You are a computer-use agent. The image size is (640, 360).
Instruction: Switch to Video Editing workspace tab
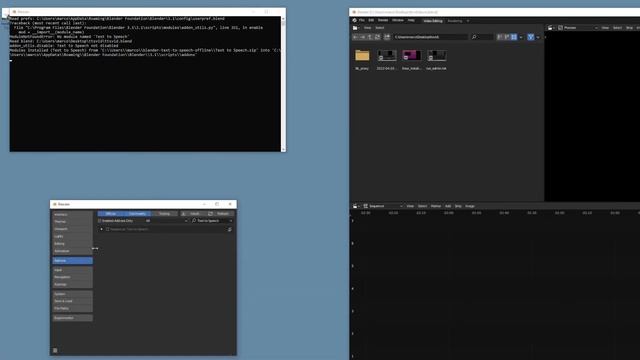point(433,21)
